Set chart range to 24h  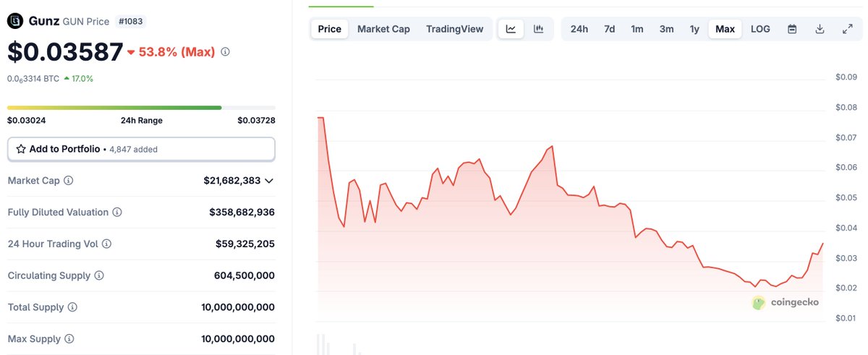click(x=579, y=29)
